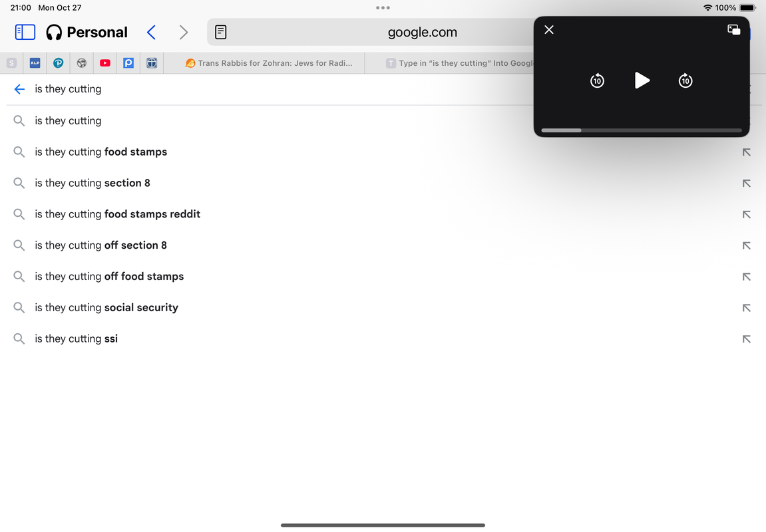Go back using the toolbar arrow
This screenshot has width=766, height=532.
pos(152,32)
